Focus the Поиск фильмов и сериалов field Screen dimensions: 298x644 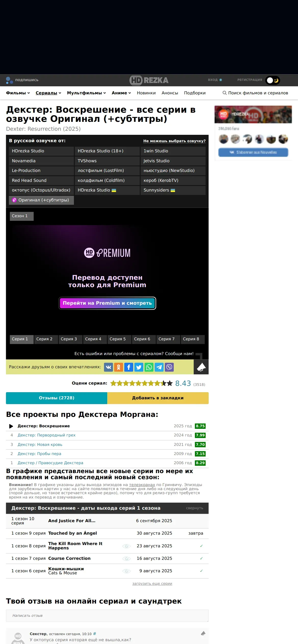pyautogui.click(x=258, y=93)
